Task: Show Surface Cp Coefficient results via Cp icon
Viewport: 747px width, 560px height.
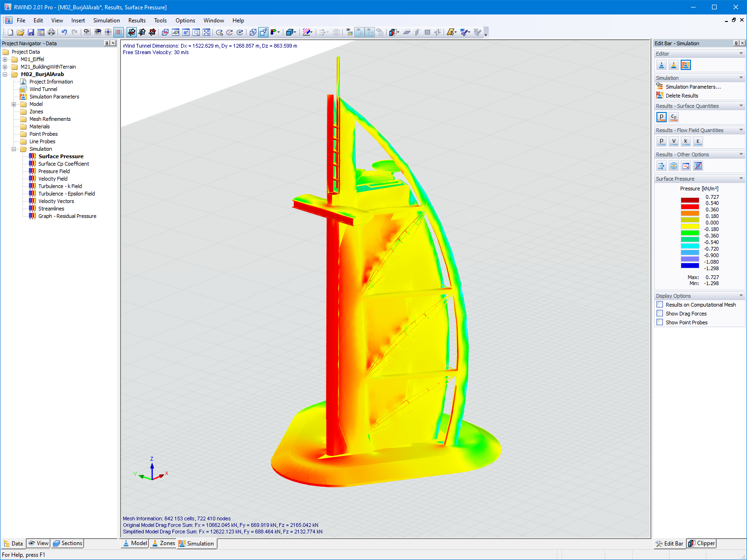Action: click(x=674, y=117)
